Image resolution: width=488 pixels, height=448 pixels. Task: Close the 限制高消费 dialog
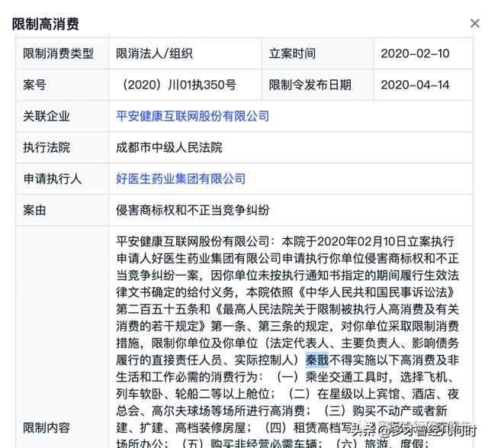[x=474, y=23]
